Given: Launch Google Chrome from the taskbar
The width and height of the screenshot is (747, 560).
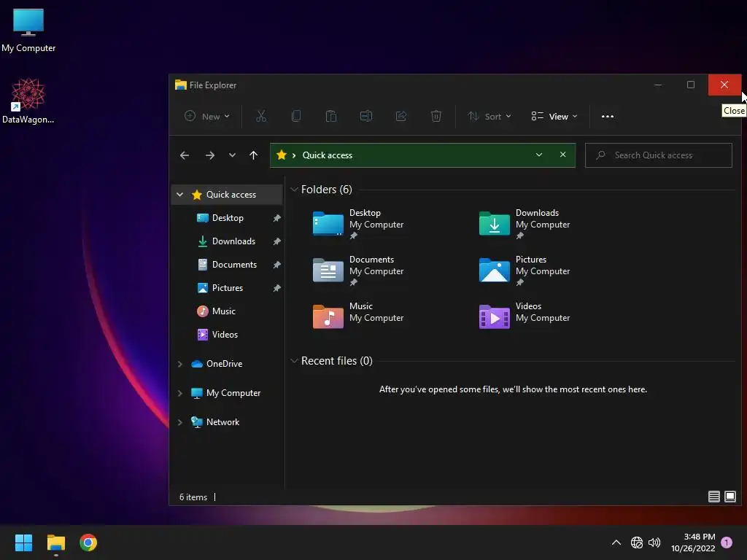Looking at the screenshot, I should 88,542.
